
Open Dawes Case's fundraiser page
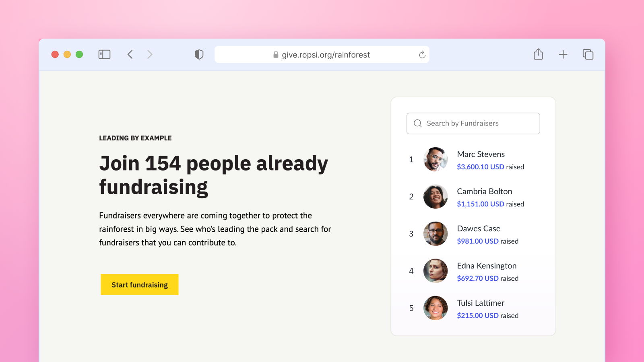[479, 228]
